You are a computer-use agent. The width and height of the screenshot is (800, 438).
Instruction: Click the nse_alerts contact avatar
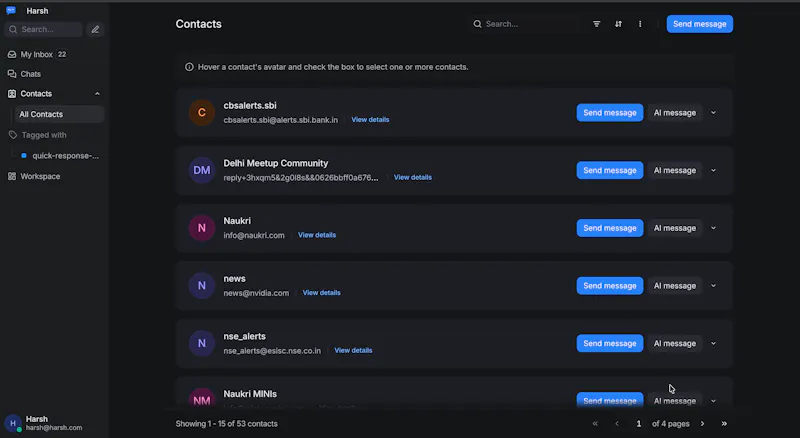[x=202, y=344]
